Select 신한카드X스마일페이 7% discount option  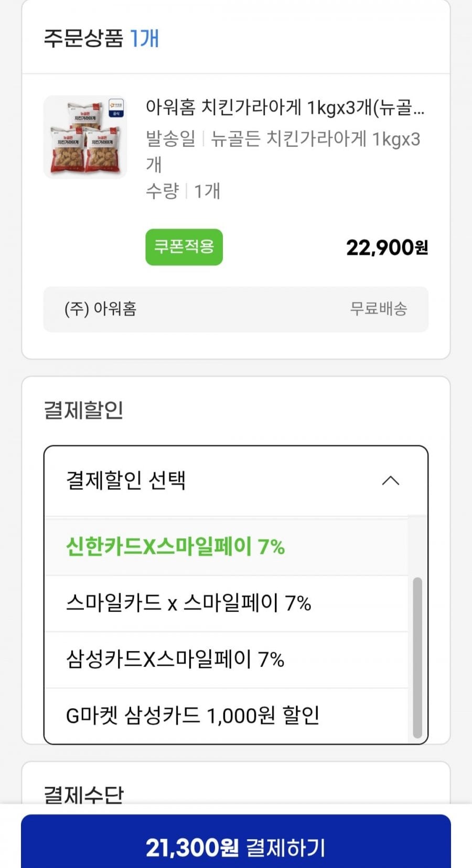tap(175, 547)
